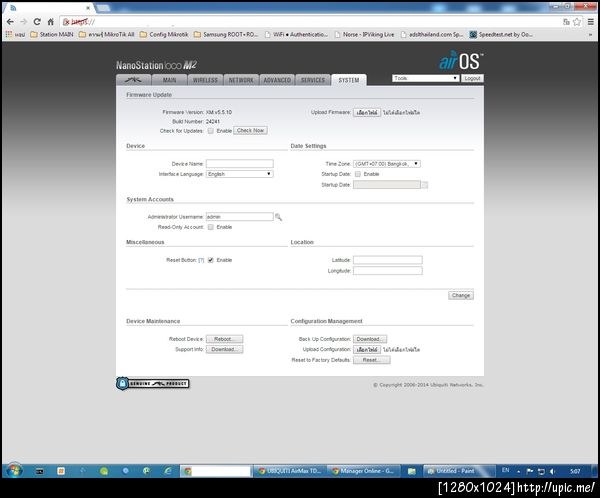The image size is (600, 498).
Task: Switch to the WIRELESS tab
Action: tap(205, 80)
